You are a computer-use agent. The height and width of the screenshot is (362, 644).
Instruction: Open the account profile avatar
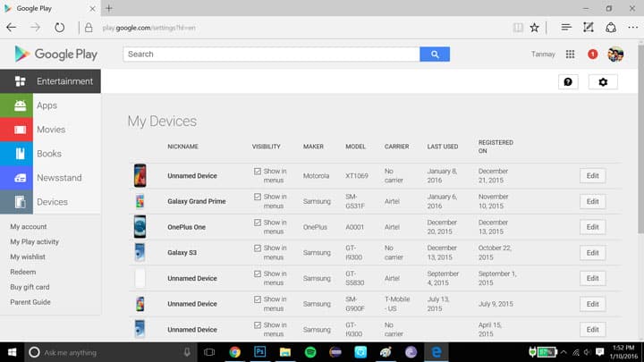(x=615, y=55)
